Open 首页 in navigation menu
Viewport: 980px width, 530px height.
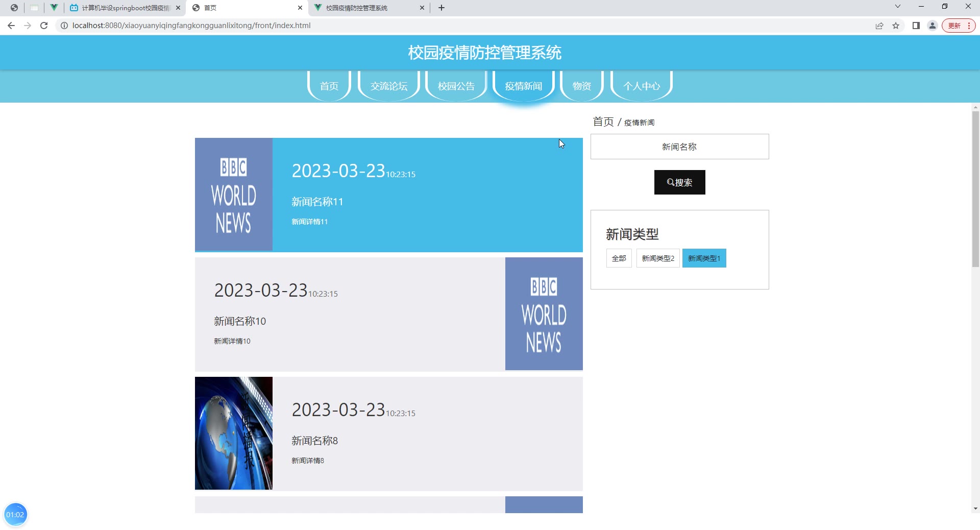pos(329,86)
